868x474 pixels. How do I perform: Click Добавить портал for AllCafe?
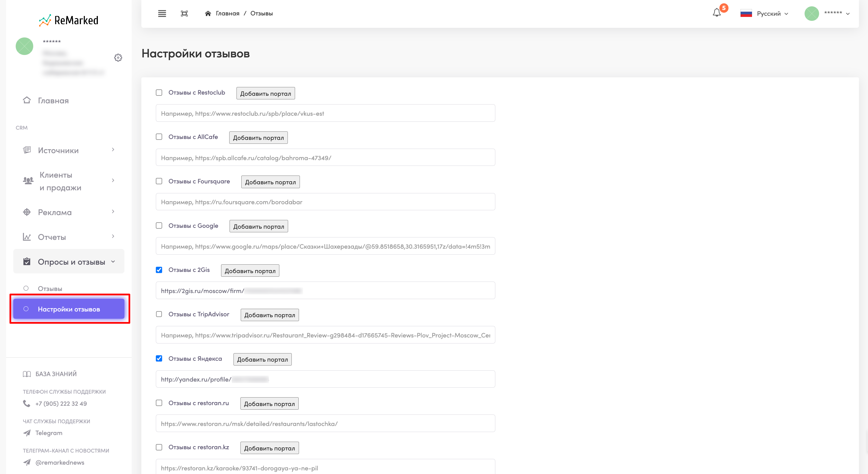(259, 137)
